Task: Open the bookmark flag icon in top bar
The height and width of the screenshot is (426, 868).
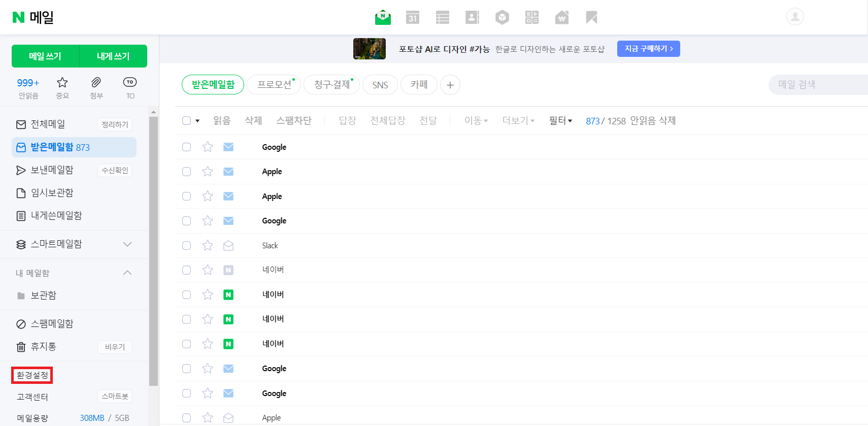Action: 591,18
